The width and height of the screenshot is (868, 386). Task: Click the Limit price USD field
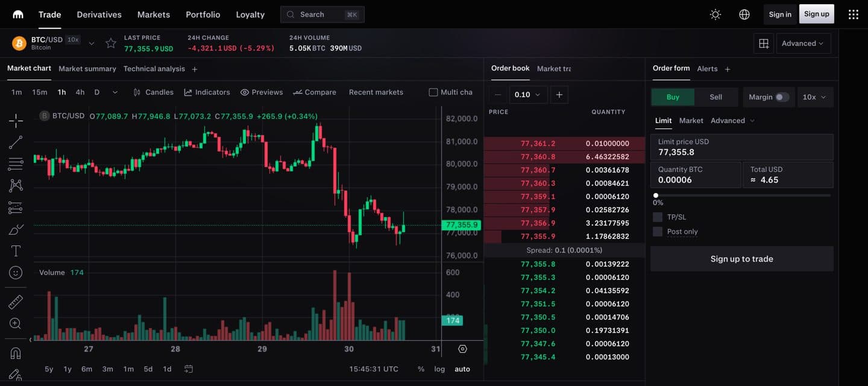point(741,147)
